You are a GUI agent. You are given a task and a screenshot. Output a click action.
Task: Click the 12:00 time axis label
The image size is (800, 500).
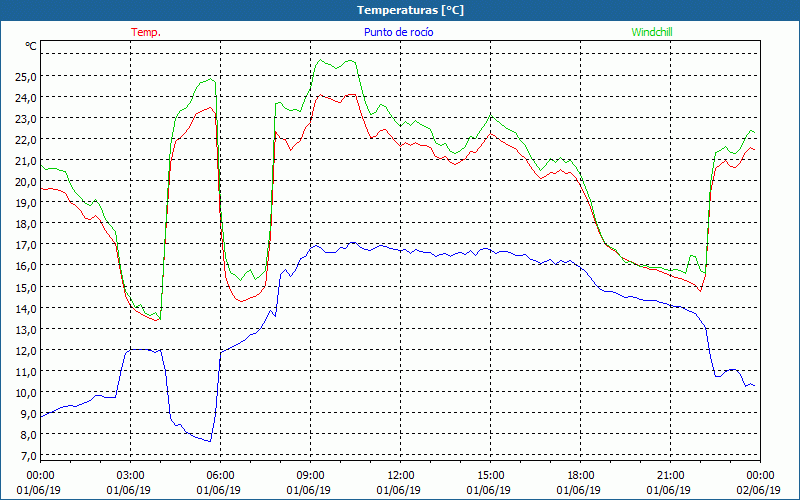(401, 476)
